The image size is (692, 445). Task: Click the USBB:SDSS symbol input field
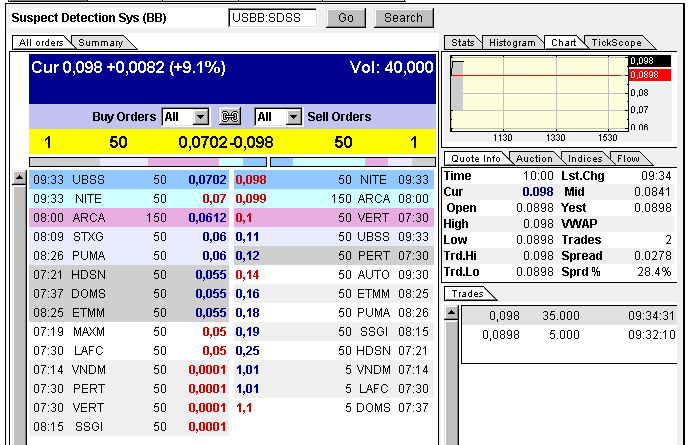272,18
